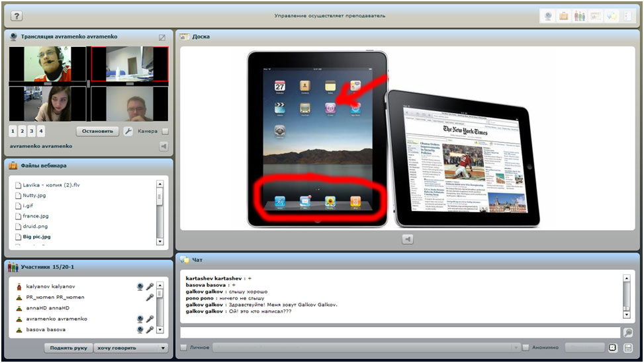The image size is (644, 363).
Task: Enable the Анонимно checkbox
Action: [526, 347]
